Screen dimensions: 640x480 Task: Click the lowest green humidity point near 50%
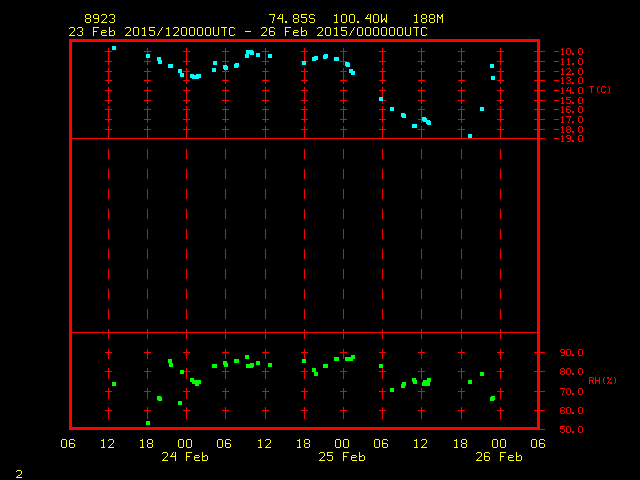tap(148, 423)
